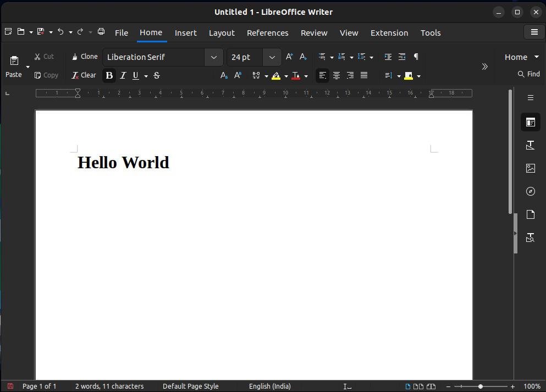Toggle formatting marks pilcrow icon
This screenshot has width=546, height=392.
(x=416, y=57)
